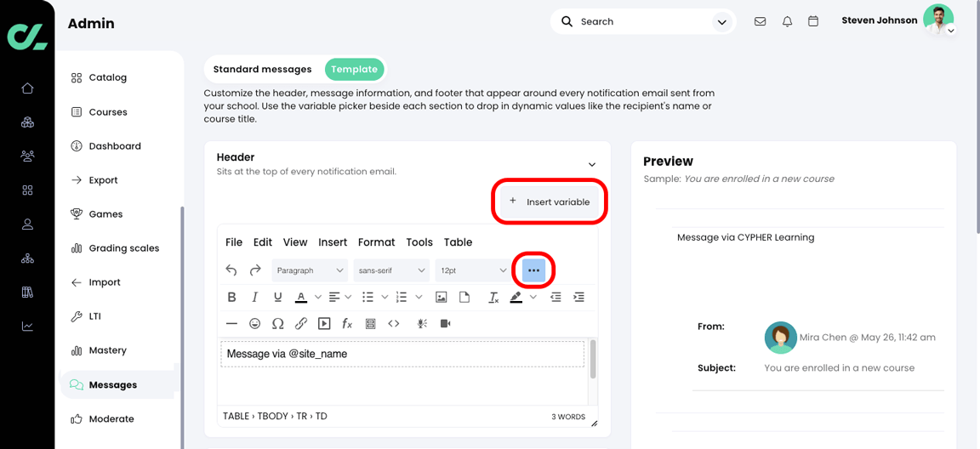Open the search options dropdown arrow

click(722, 22)
